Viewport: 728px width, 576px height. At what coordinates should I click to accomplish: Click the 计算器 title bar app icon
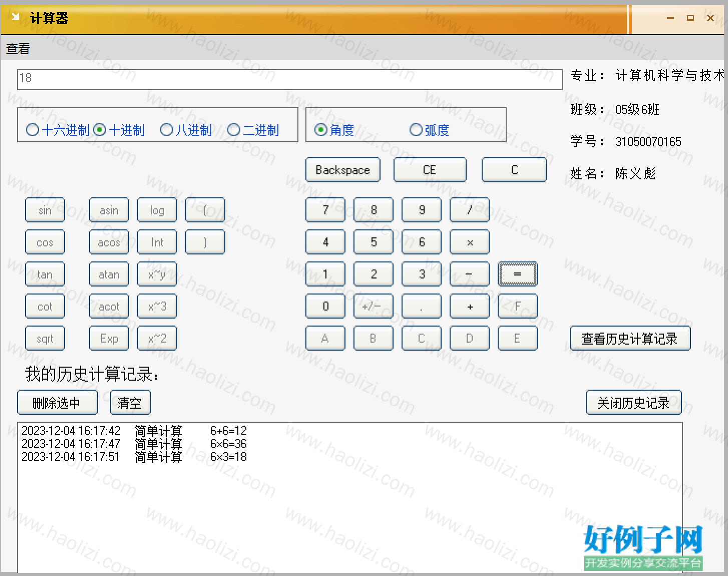(x=16, y=18)
